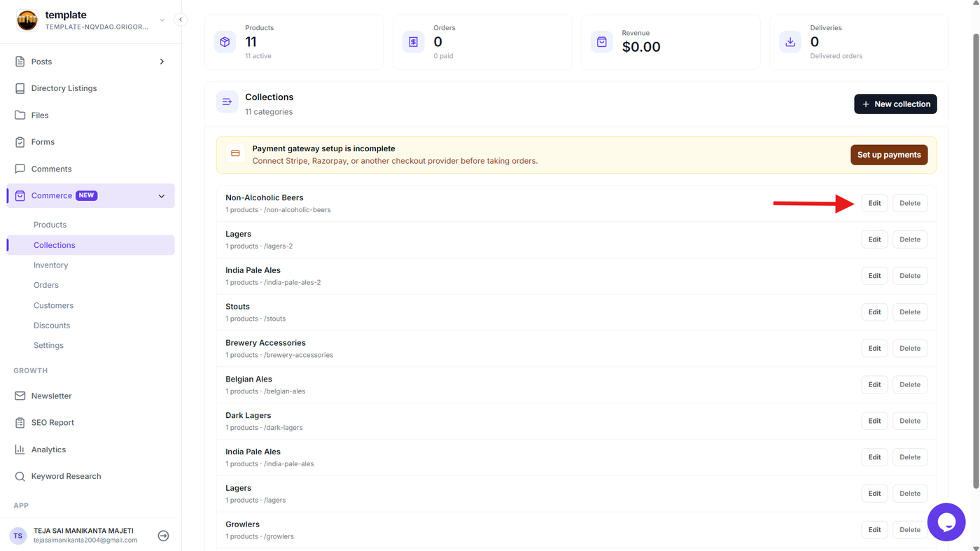Click the New collection button

(895, 104)
